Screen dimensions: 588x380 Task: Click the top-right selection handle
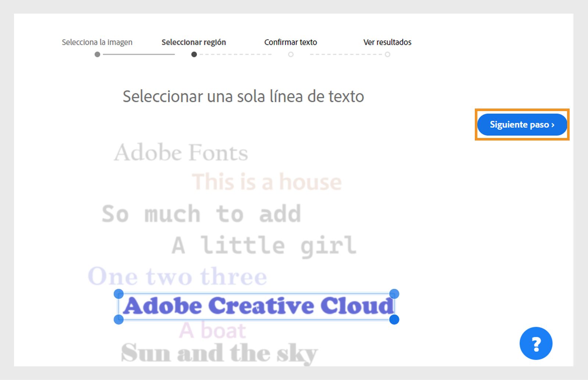(x=394, y=294)
